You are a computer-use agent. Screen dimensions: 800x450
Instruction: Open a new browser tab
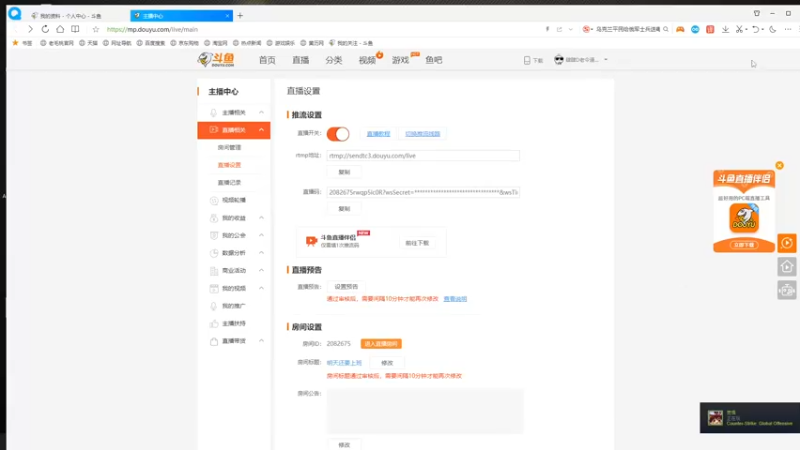pos(240,16)
